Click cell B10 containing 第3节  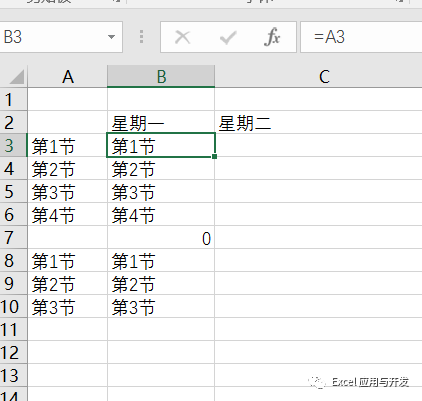(161, 307)
